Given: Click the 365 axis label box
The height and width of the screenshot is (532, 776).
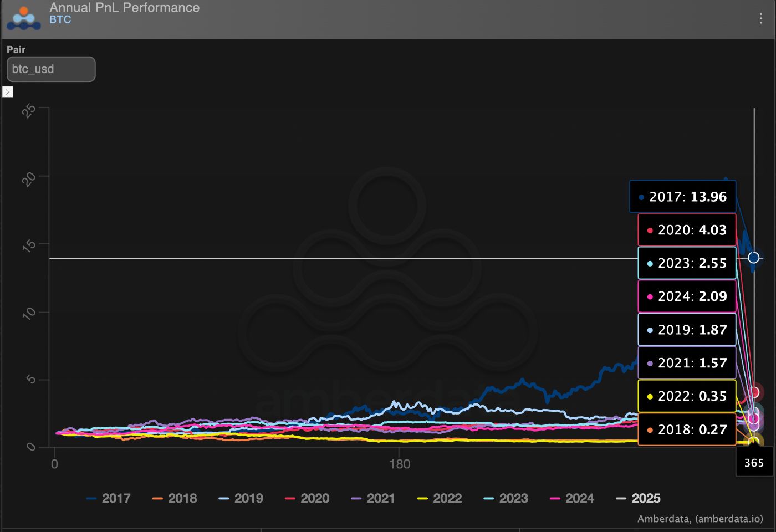Looking at the screenshot, I should click(754, 462).
